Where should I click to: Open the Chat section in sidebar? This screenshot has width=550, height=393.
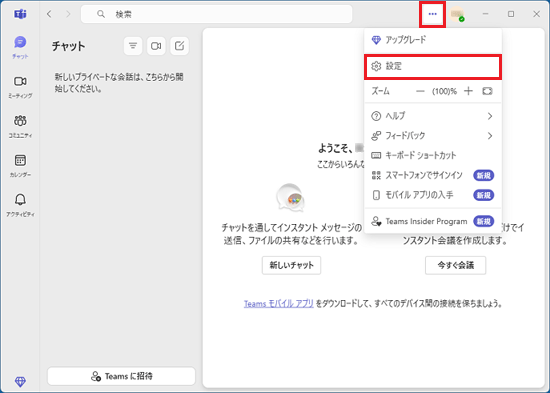click(x=20, y=47)
